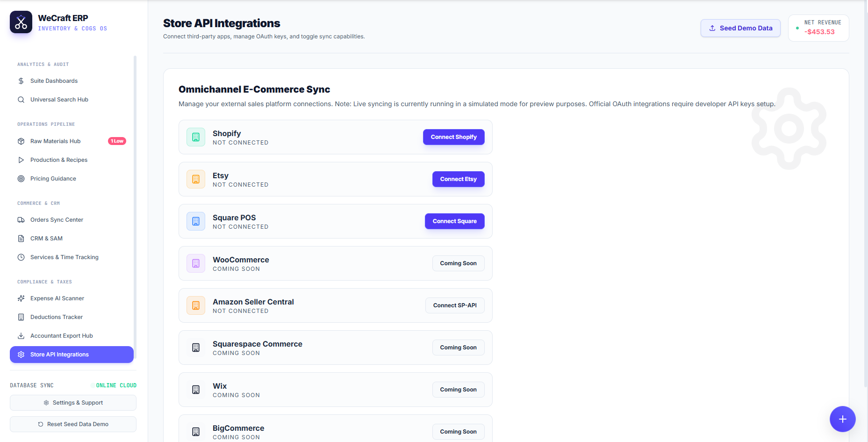
Task: Open Production & Recipes page
Action: coord(72,160)
